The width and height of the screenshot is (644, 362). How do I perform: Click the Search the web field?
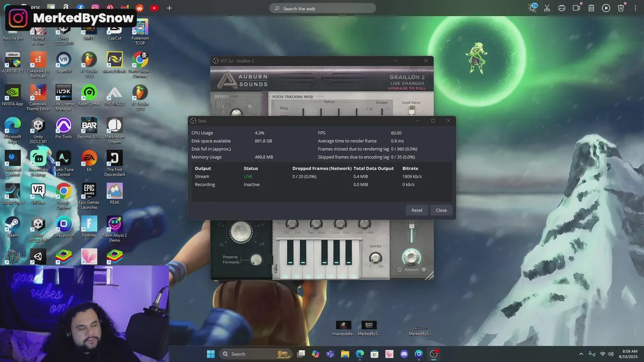tap(323, 8)
